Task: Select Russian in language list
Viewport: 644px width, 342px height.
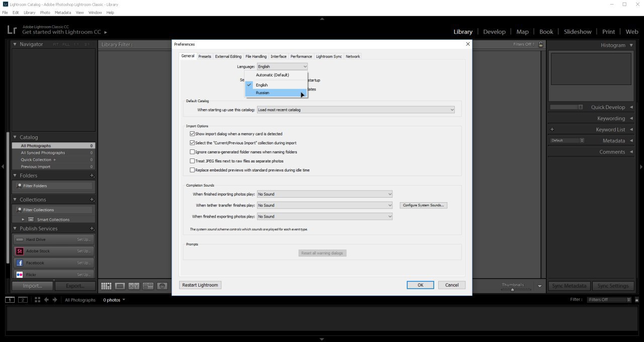Action: [x=276, y=93]
